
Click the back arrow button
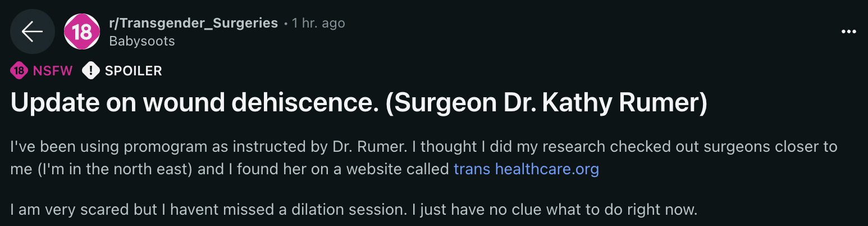click(x=32, y=31)
